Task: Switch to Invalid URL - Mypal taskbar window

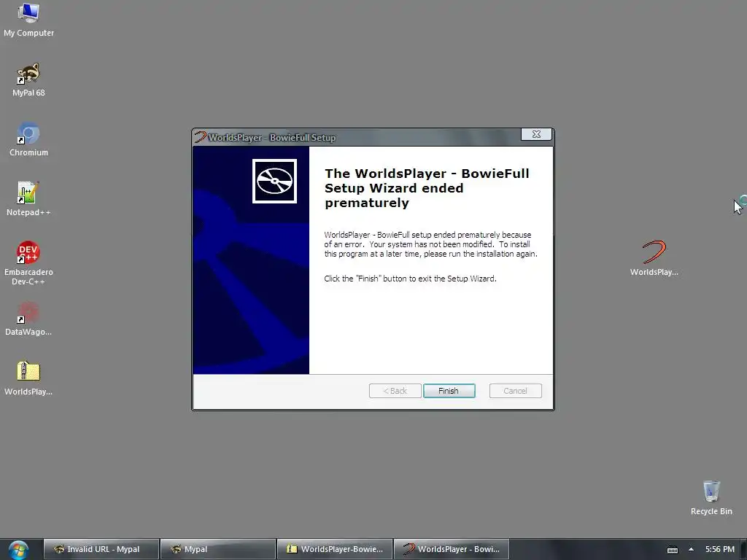Action: point(101,549)
